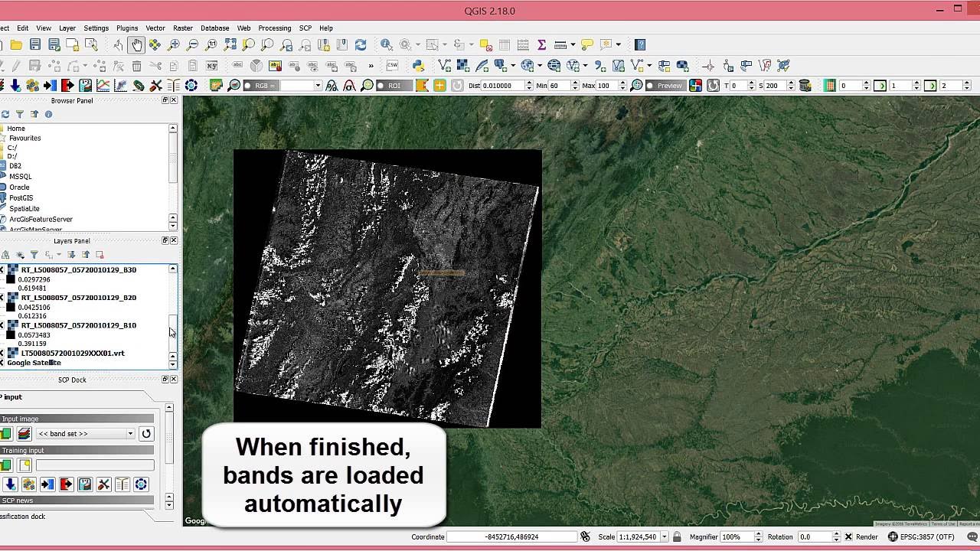
Task: Toggle visibility of RT_L5008057_05720010129_B10 layer
Action: [2, 325]
